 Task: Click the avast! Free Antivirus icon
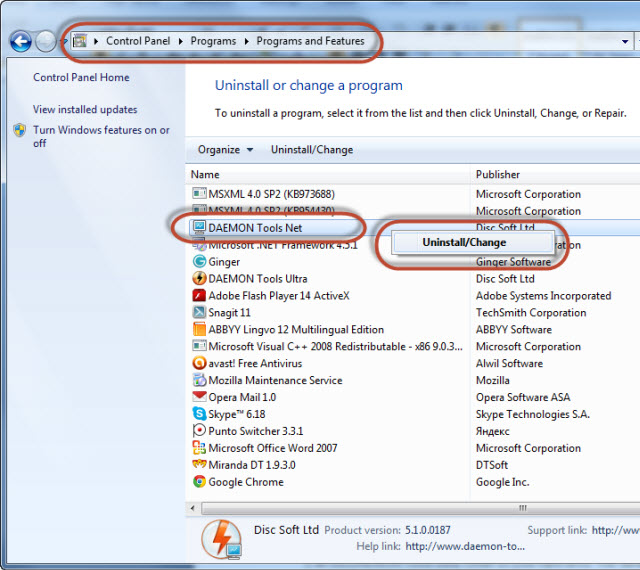coord(199,363)
